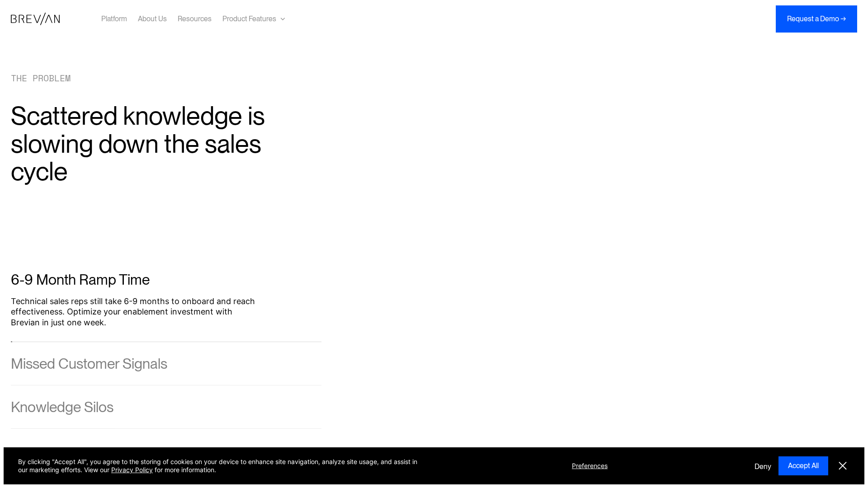The width and height of the screenshot is (868, 488).
Task: Open the Privacy Policy link
Action: click(x=132, y=470)
